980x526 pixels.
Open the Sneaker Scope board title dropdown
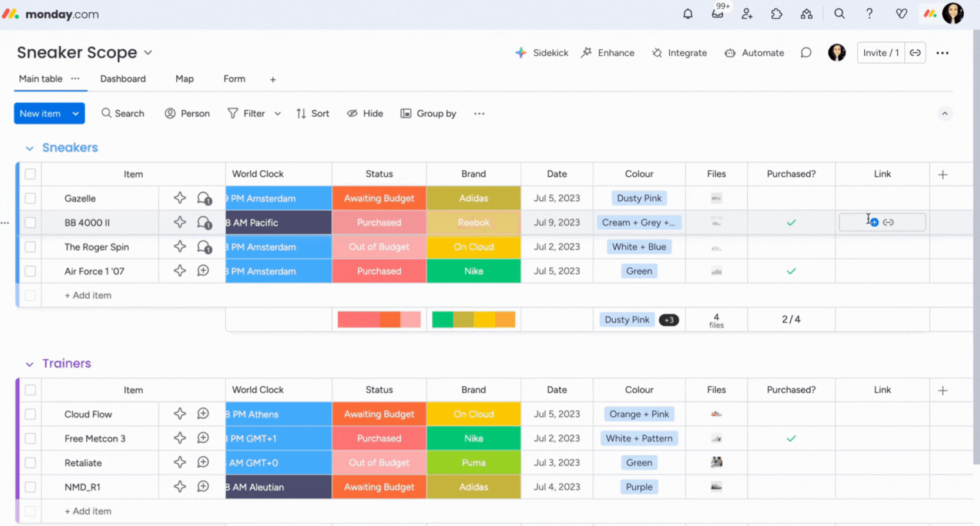pyautogui.click(x=148, y=53)
